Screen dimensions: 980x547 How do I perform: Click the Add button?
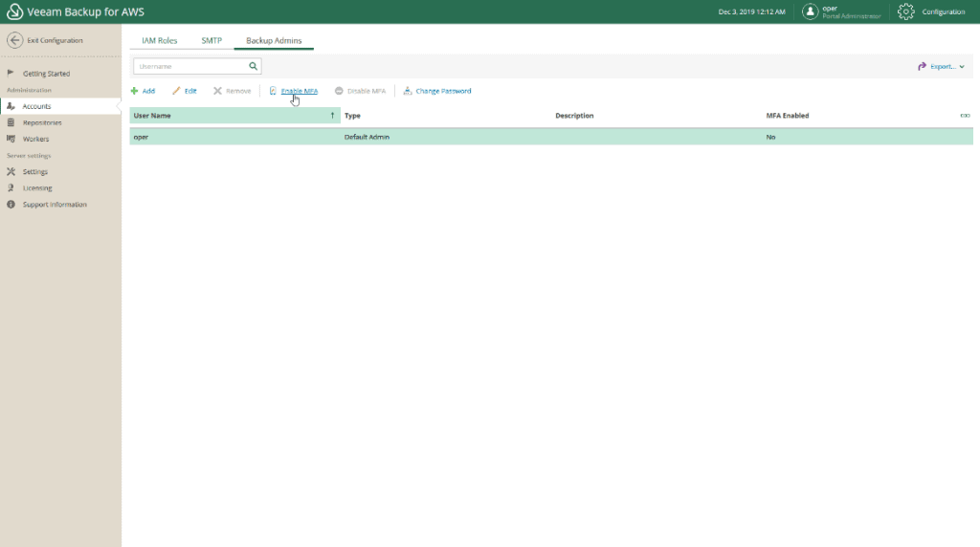(143, 91)
